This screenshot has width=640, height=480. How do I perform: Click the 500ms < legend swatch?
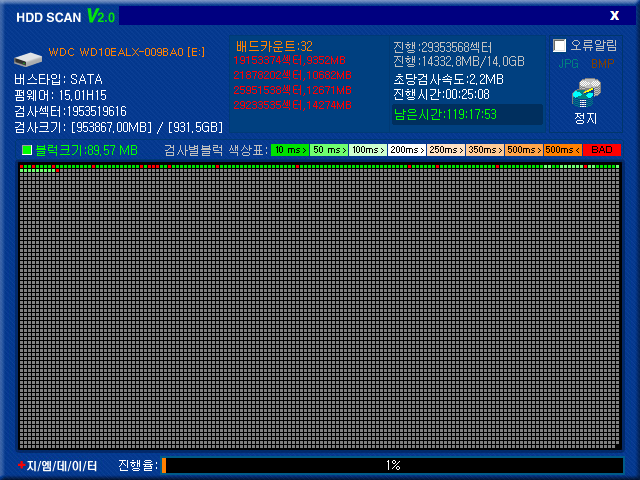click(563, 150)
